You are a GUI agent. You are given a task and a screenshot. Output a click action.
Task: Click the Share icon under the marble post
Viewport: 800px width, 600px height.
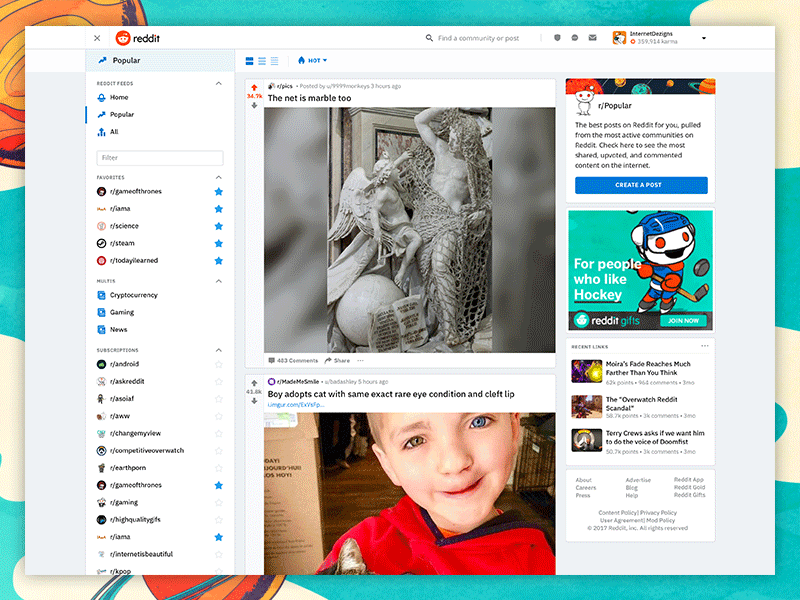coord(330,358)
